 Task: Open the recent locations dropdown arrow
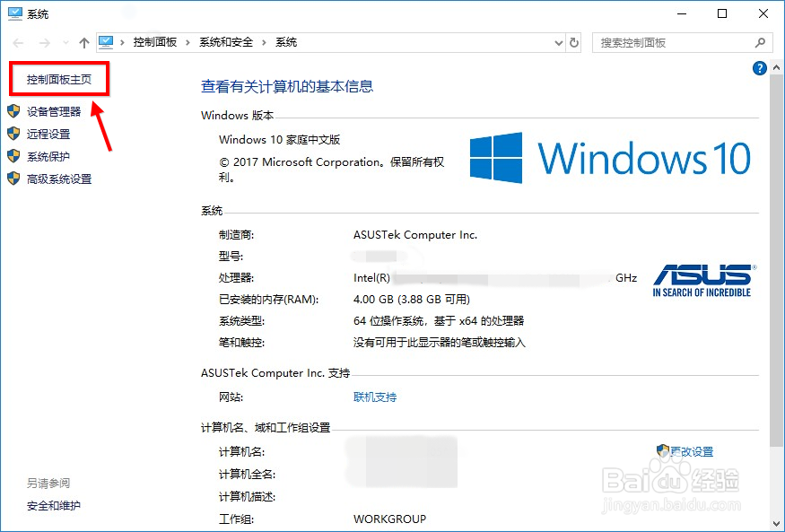pos(65,43)
